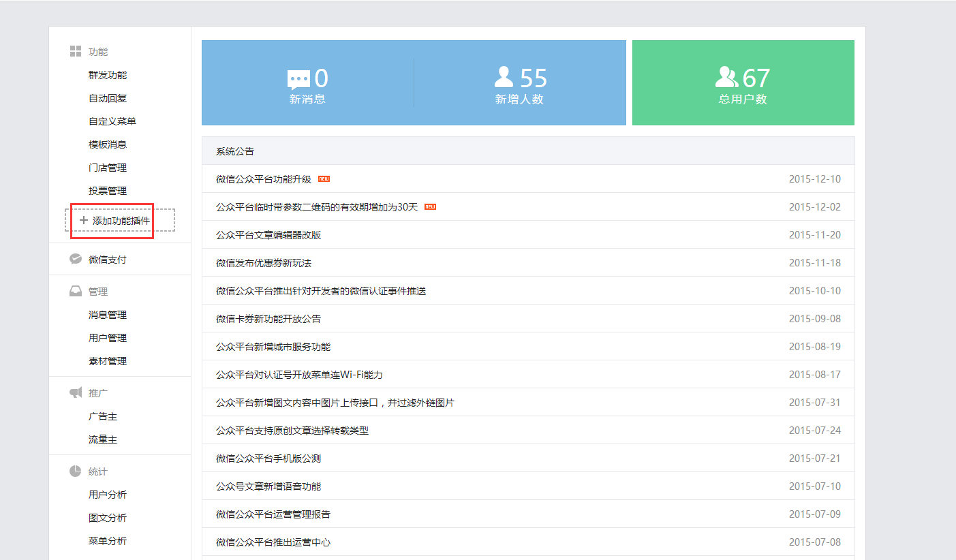
Task: Click date 2015-09-08
Action: (x=815, y=319)
